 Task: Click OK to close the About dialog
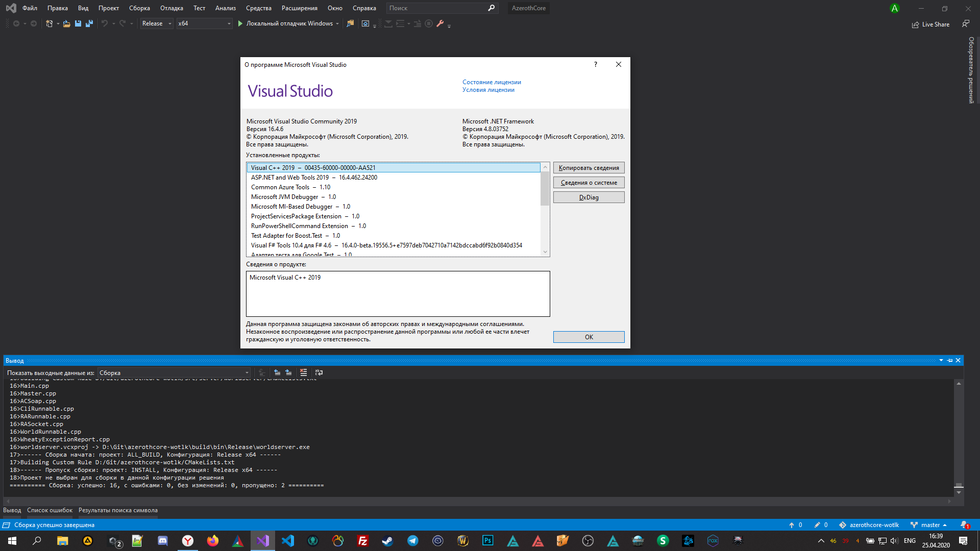pos(589,337)
